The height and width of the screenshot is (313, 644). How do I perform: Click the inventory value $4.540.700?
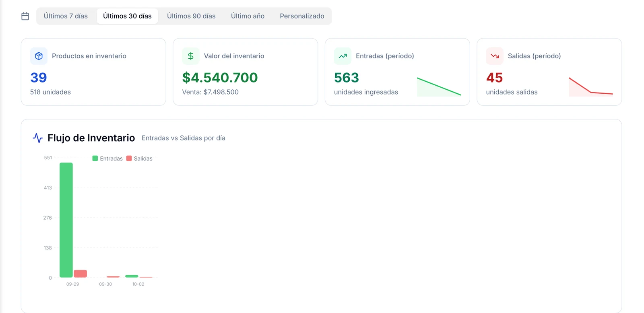(220, 78)
